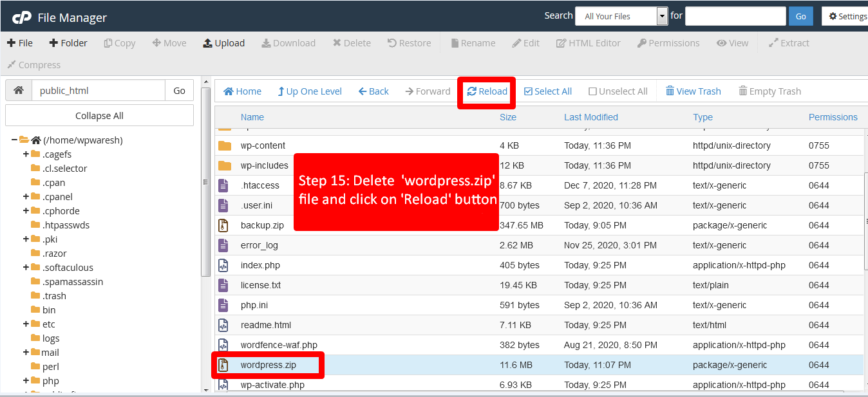The width and height of the screenshot is (868, 397).
Task: Expand the mail tree folder
Action: (26, 352)
